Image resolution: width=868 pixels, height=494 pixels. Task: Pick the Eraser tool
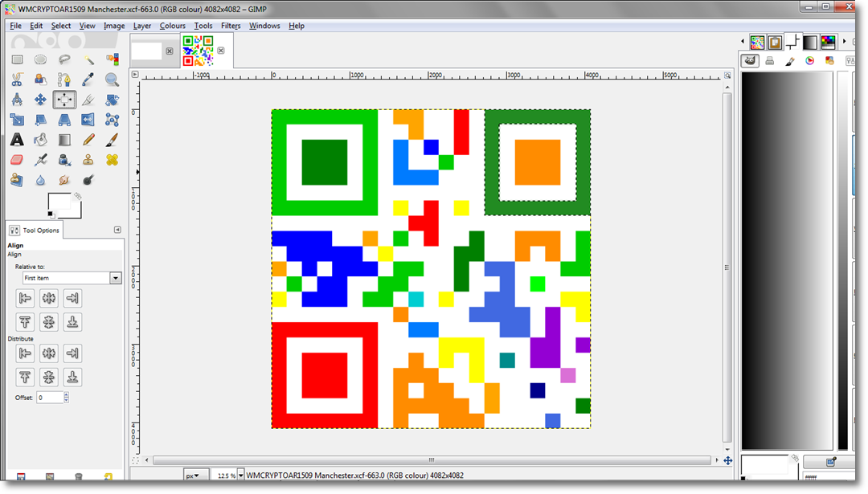[17, 160]
